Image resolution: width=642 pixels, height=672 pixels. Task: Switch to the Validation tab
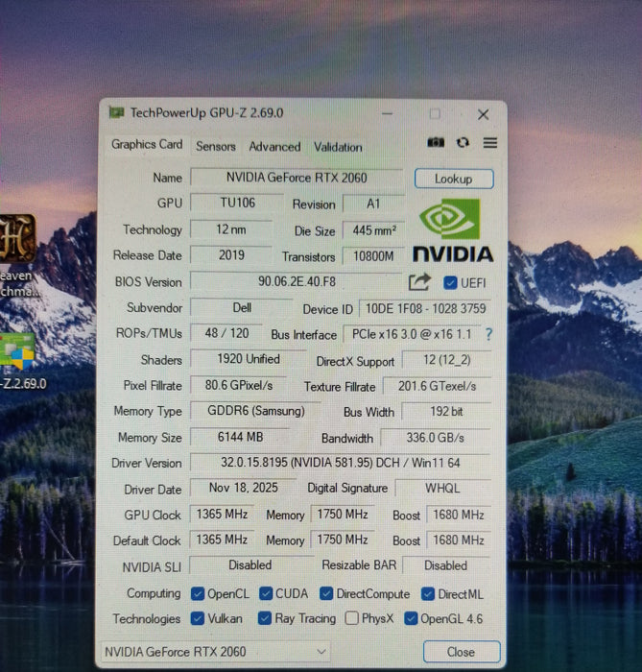click(338, 147)
